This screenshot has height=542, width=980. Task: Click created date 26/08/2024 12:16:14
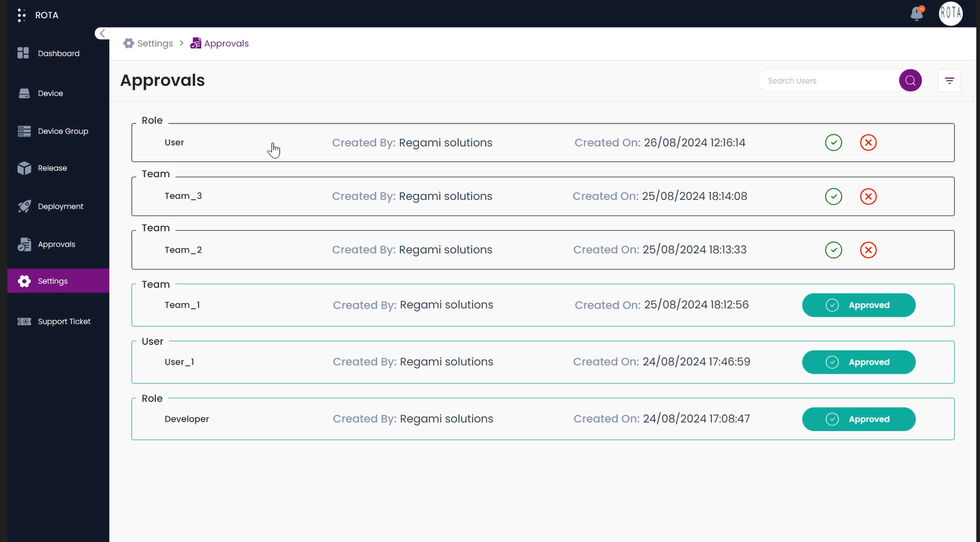tap(695, 142)
